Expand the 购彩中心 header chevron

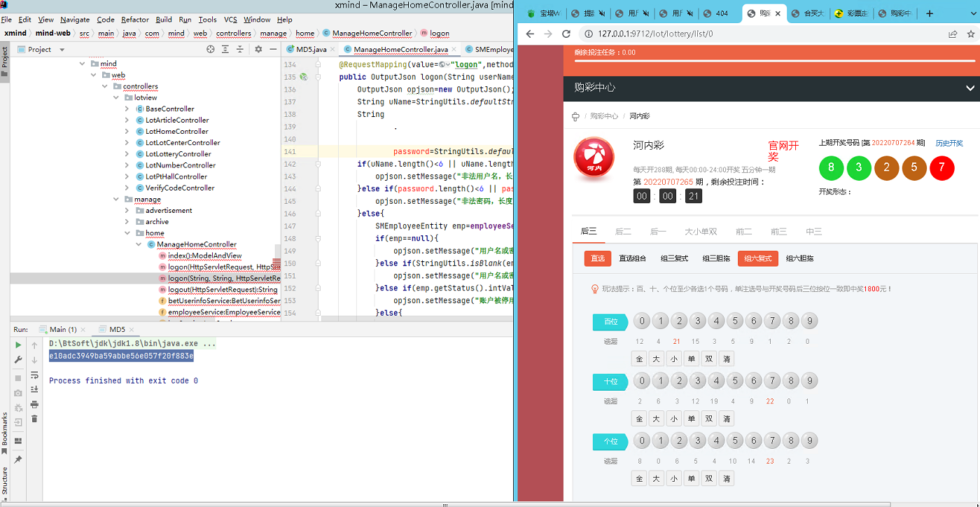969,88
